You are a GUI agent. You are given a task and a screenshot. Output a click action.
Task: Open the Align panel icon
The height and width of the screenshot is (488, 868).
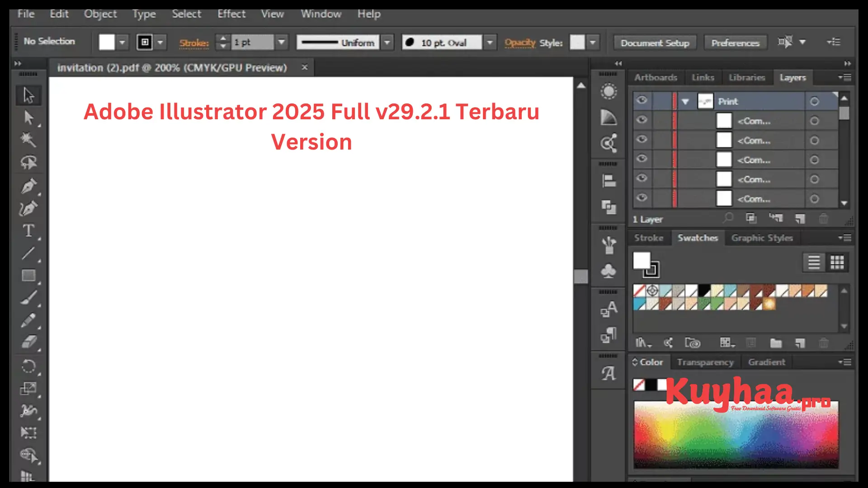(x=609, y=181)
